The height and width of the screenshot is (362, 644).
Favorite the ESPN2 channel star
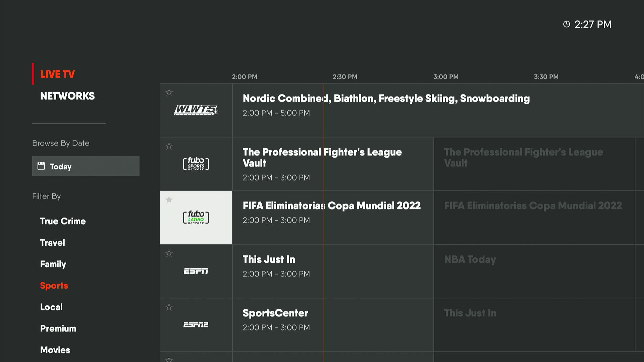coord(169,307)
